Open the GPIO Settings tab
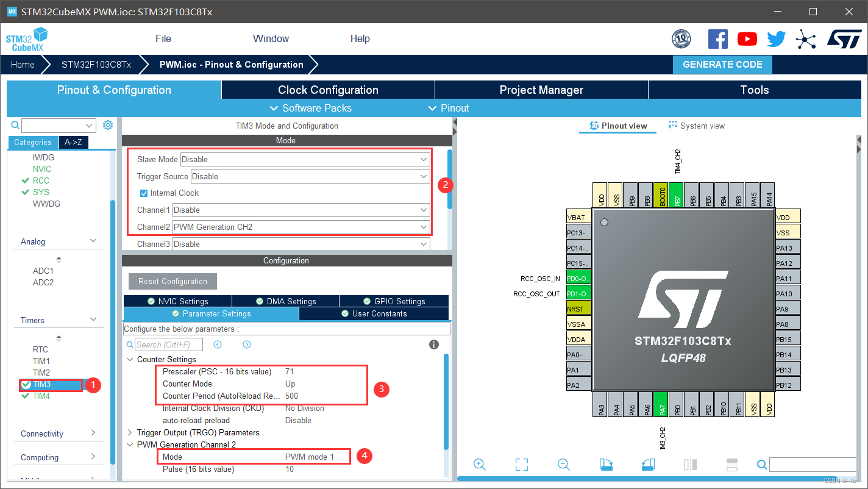 (x=394, y=301)
